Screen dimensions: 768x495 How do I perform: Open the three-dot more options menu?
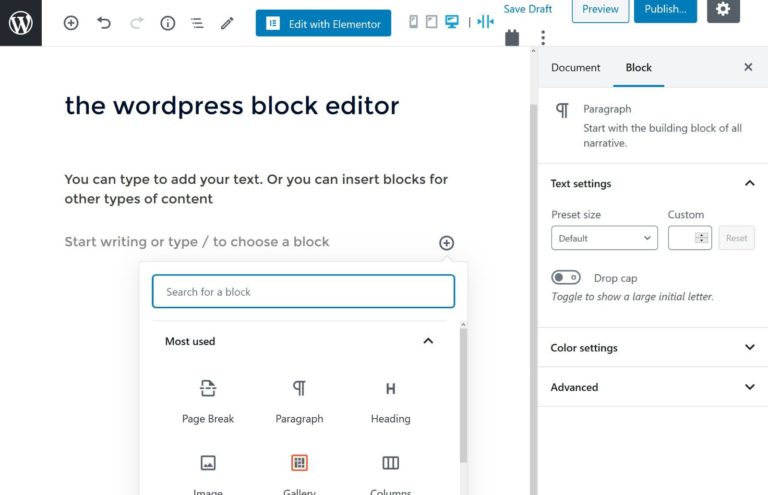point(543,38)
